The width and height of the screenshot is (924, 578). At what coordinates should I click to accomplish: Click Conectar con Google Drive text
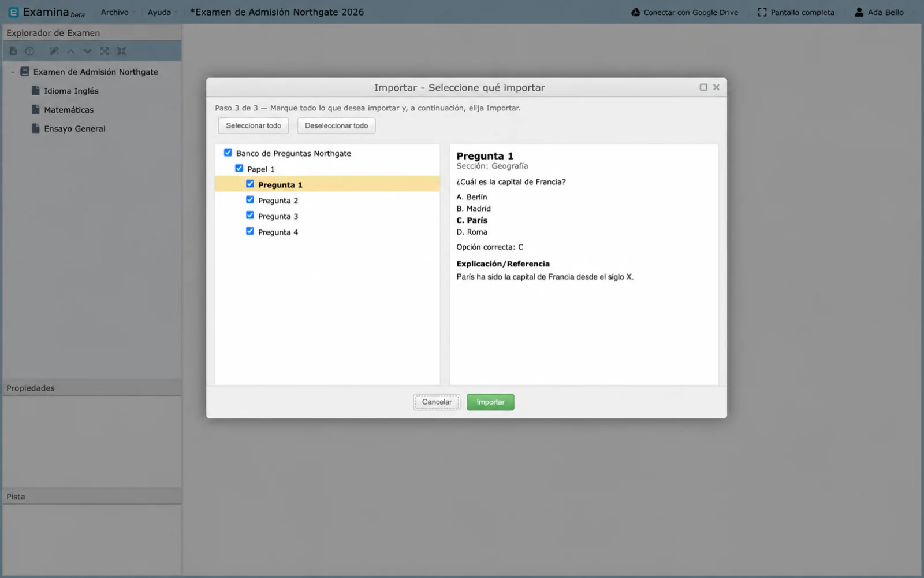[691, 12]
